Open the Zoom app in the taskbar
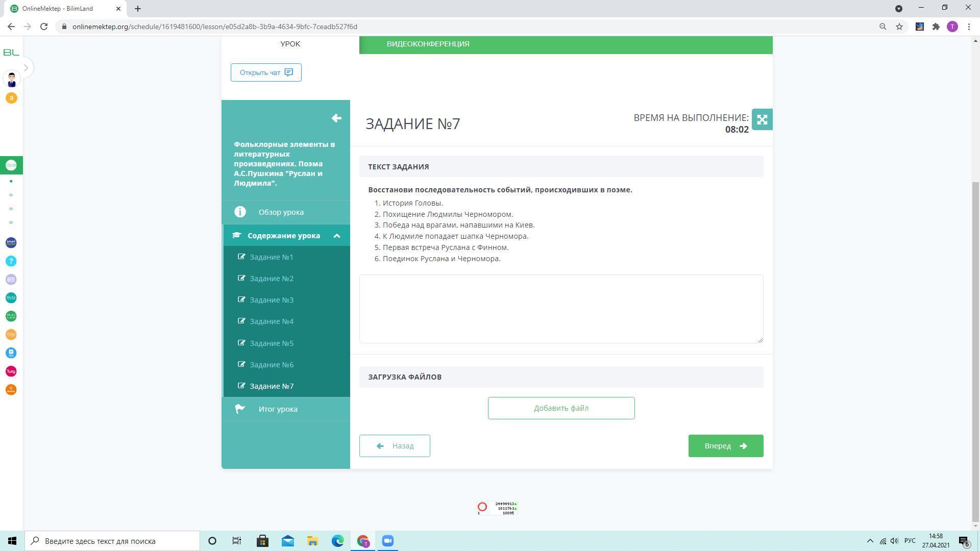Viewport: 980px width, 551px height. (x=387, y=541)
